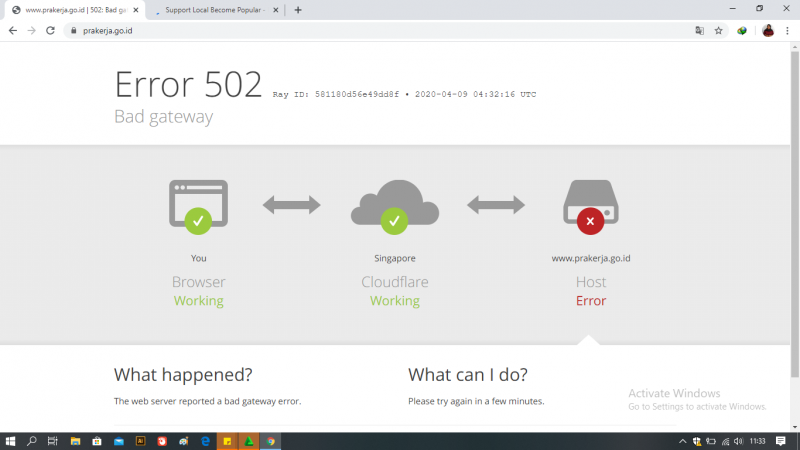This screenshot has width=800, height=450.
Task: Open the Windows Start menu
Action: pyautogui.click(x=11, y=441)
